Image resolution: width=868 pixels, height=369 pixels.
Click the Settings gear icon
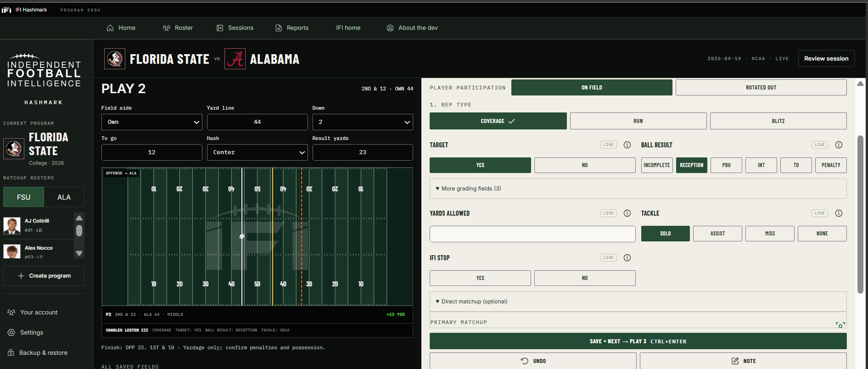tap(11, 333)
